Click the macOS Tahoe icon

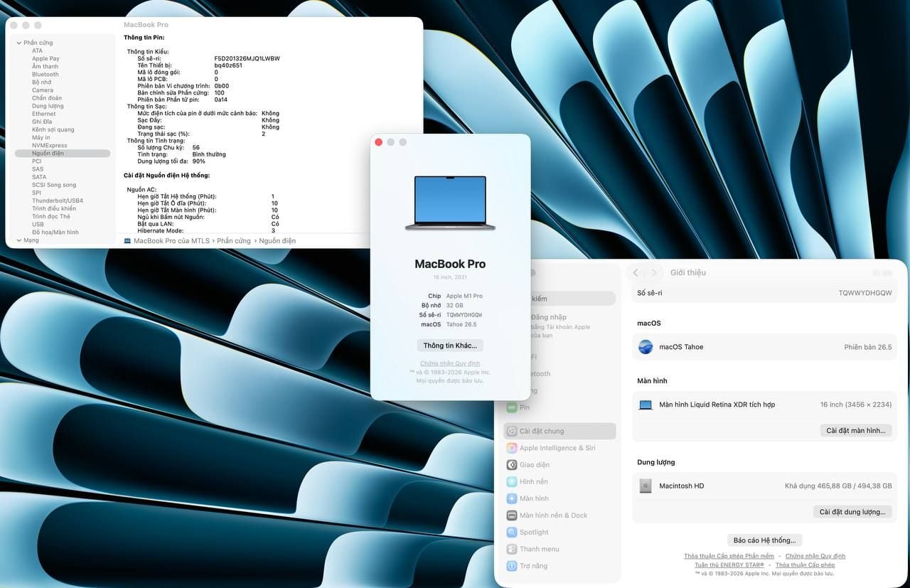coord(646,347)
